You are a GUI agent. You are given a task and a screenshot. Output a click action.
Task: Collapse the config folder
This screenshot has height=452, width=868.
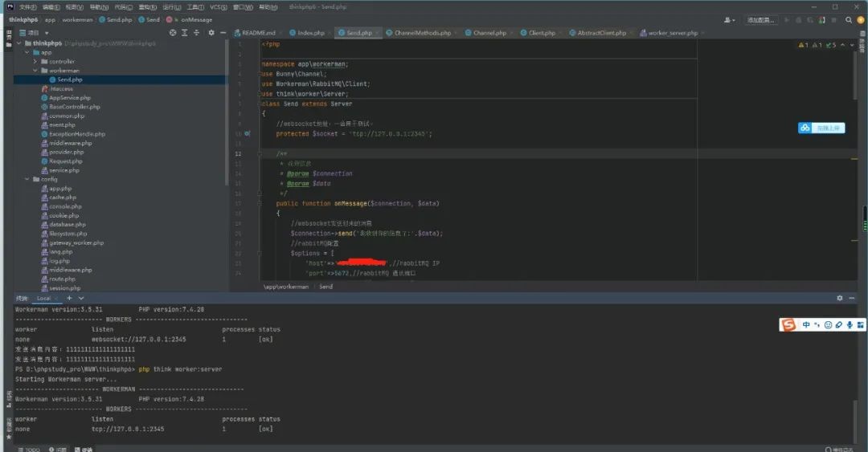coord(27,179)
